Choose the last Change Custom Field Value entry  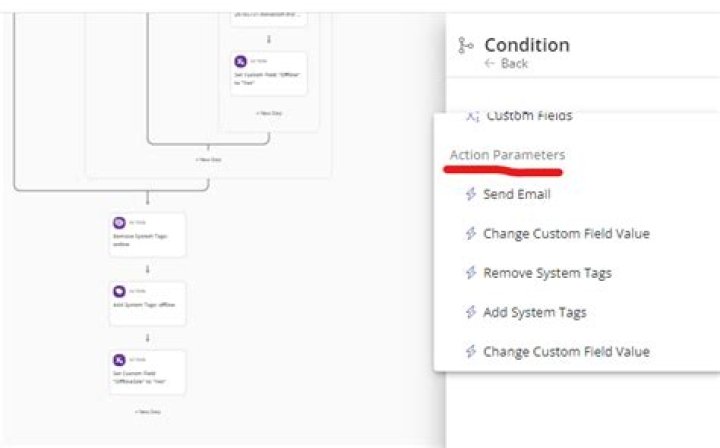pos(566,352)
